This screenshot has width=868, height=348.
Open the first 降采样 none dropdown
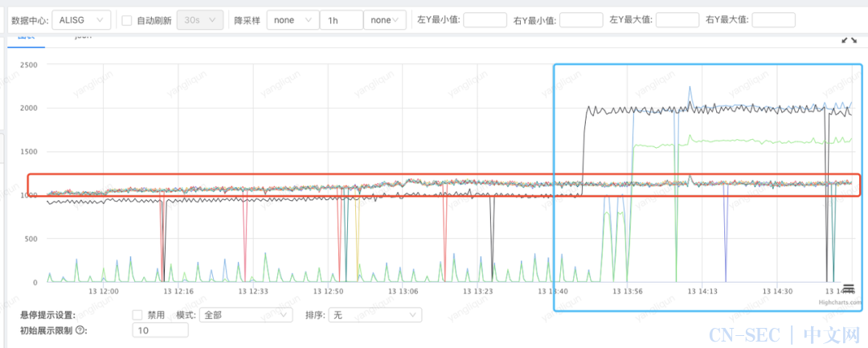293,20
